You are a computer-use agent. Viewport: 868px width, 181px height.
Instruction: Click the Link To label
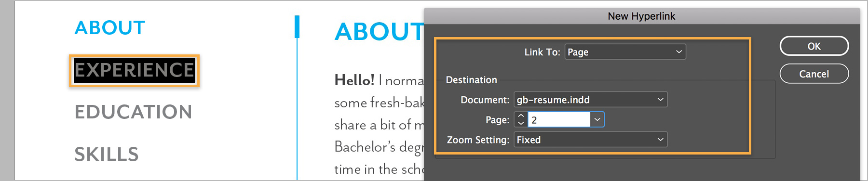[542, 52]
